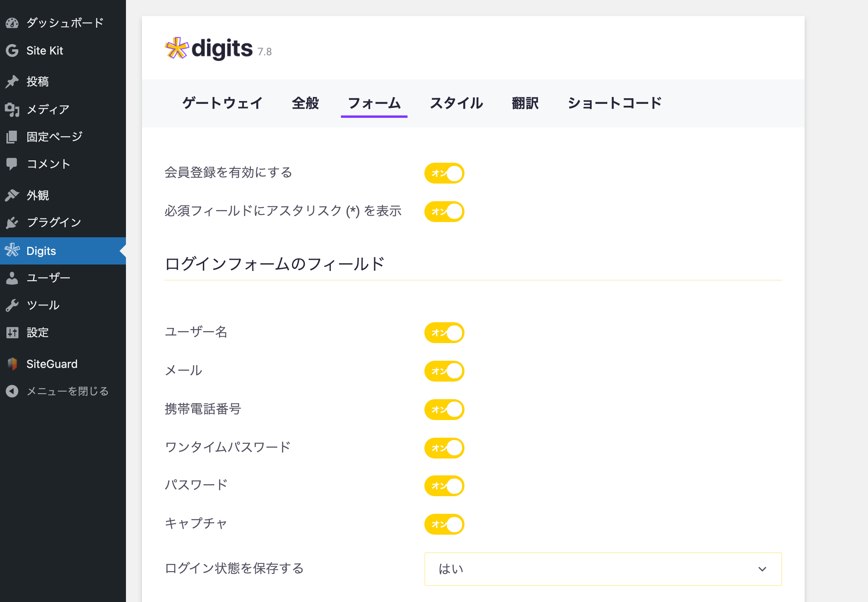Screen dimensions: 868x602
Task: Click the collapse arrow icon beside メニューを閉じる
Action: [12, 391]
